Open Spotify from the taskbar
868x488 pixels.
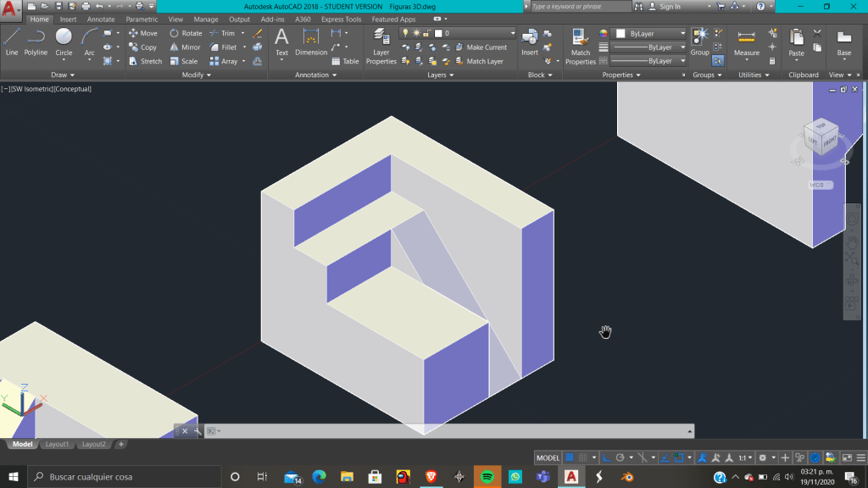tap(487, 477)
